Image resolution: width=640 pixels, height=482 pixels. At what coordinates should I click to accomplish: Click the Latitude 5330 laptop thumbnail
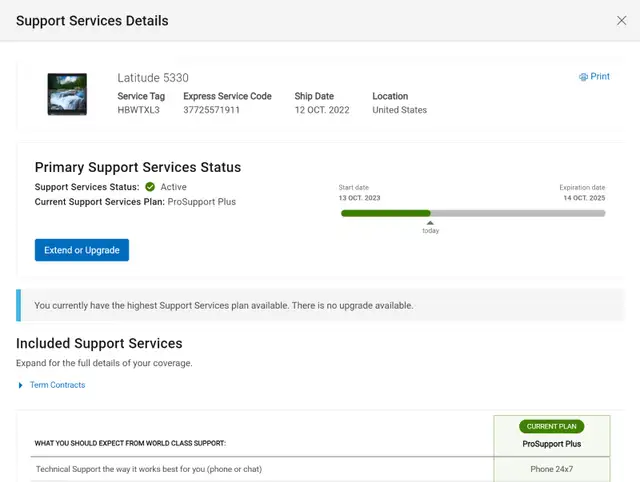click(67, 94)
